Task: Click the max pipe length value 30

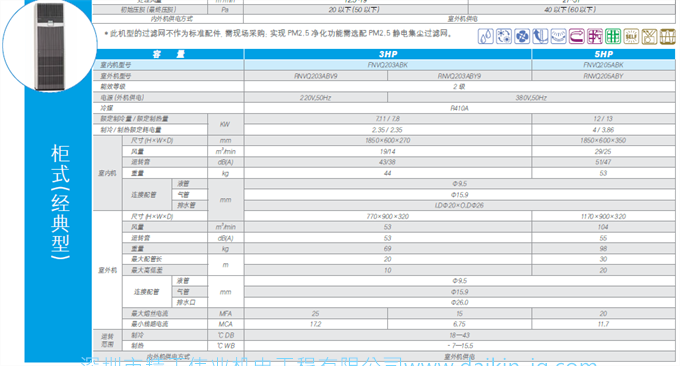Action: click(603, 259)
